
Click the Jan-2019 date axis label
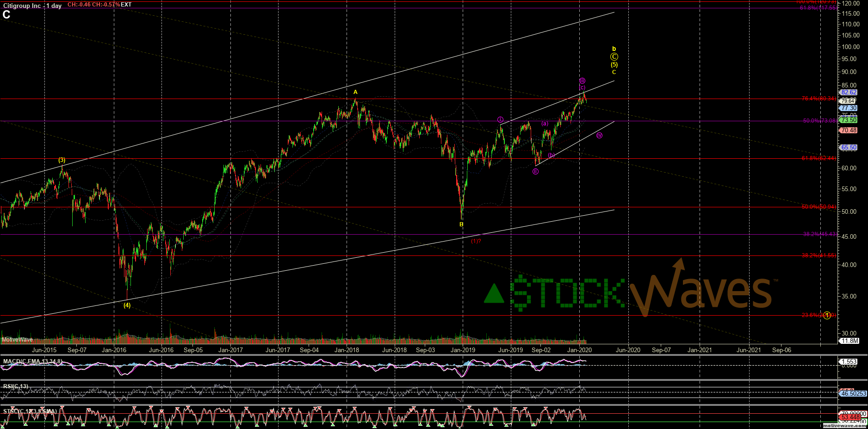coord(463,350)
